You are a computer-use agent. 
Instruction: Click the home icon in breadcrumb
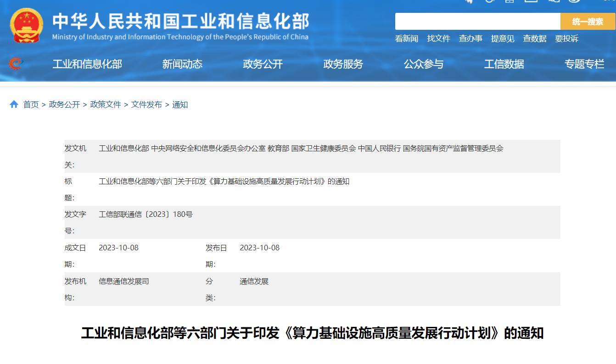coord(14,105)
